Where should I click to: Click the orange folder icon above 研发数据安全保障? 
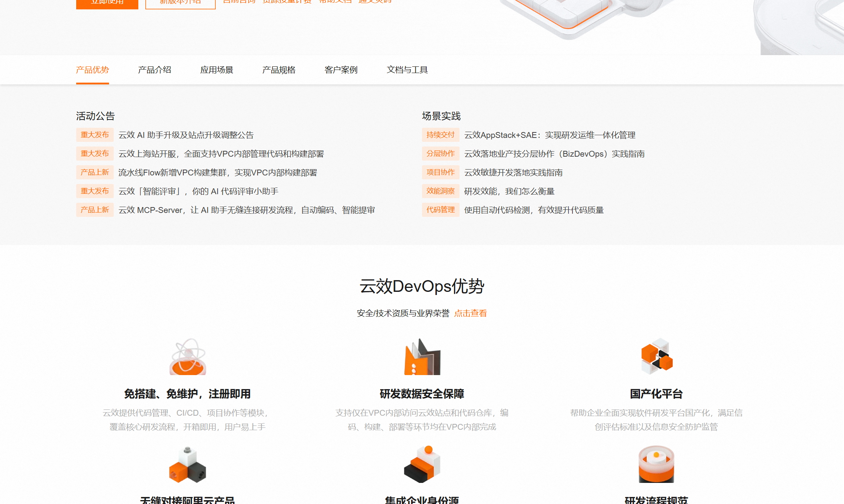(422, 356)
